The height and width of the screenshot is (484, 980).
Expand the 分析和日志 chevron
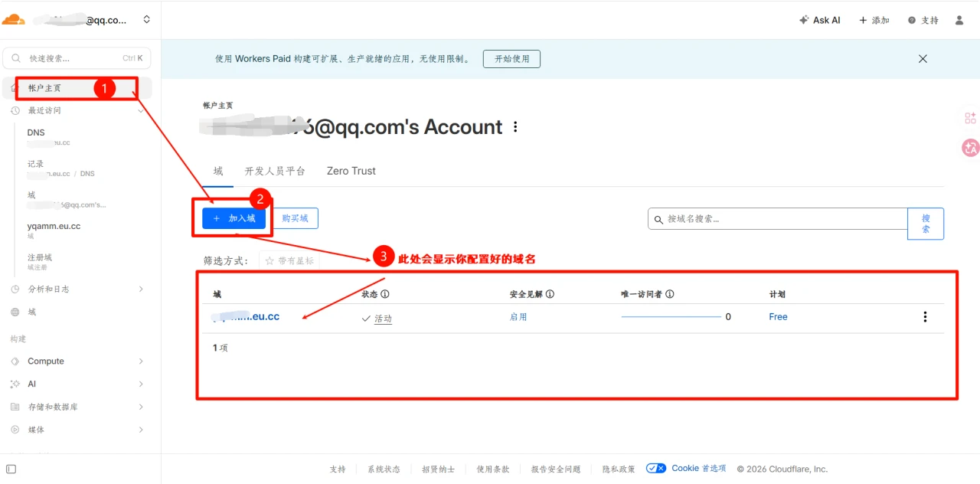pyautogui.click(x=141, y=289)
